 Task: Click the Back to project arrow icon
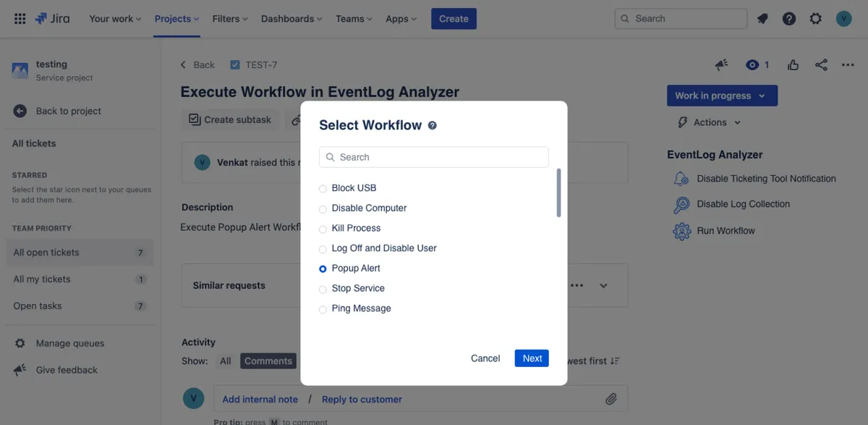(x=20, y=111)
